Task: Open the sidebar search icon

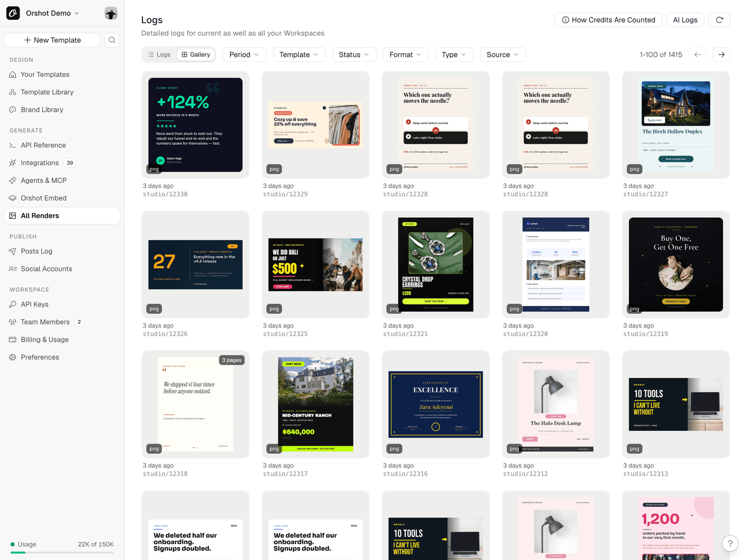Action: (x=112, y=40)
